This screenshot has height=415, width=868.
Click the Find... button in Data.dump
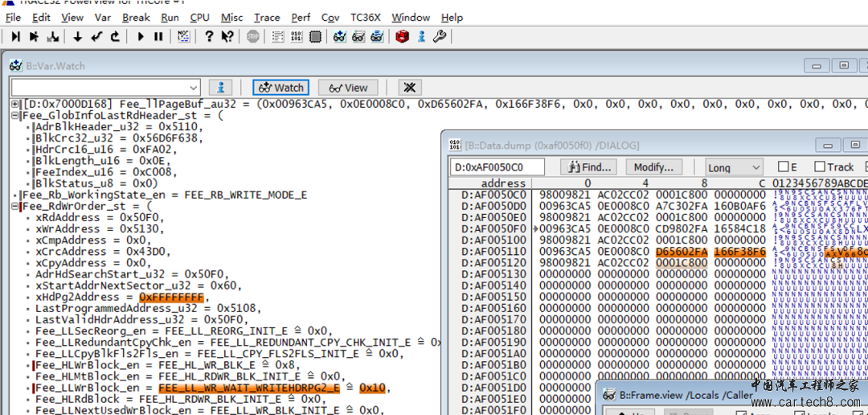(x=589, y=166)
